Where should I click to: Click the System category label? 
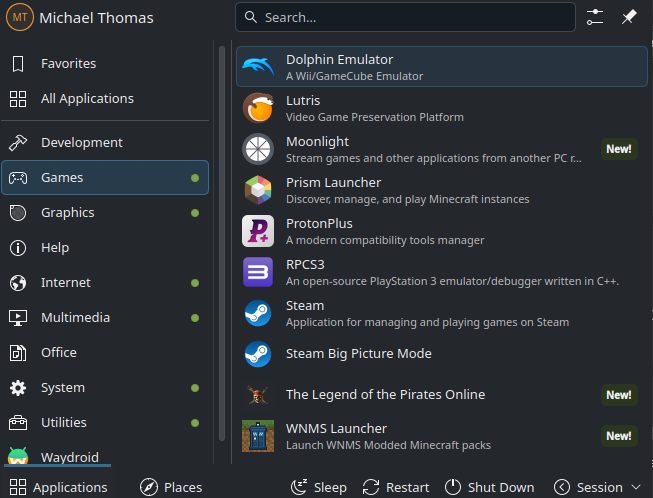pos(63,388)
